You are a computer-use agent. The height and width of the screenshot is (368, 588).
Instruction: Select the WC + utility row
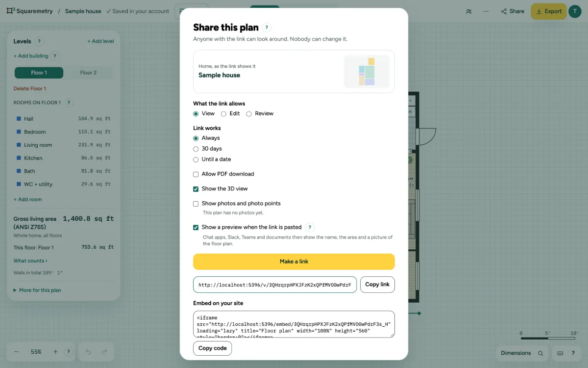click(x=64, y=184)
